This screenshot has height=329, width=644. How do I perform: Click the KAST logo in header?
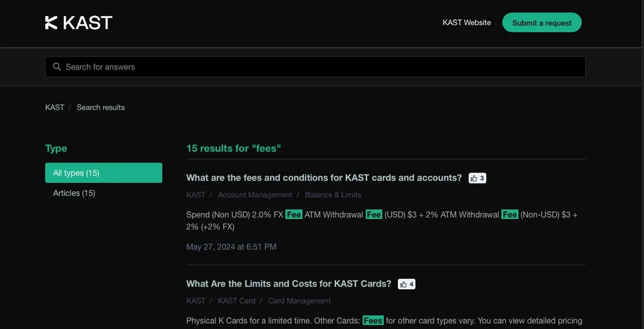click(x=79, y=23)
